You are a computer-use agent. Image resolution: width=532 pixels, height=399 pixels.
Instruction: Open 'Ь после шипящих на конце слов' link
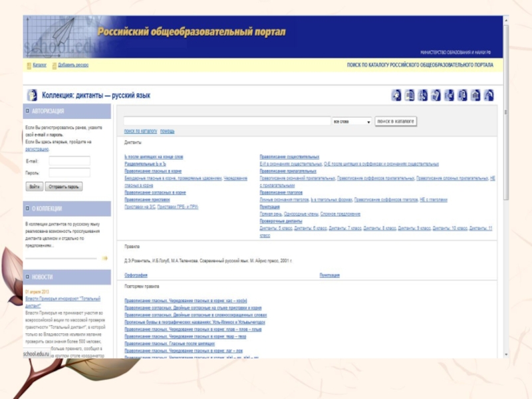pyautogui.click(x=154, y=157)
